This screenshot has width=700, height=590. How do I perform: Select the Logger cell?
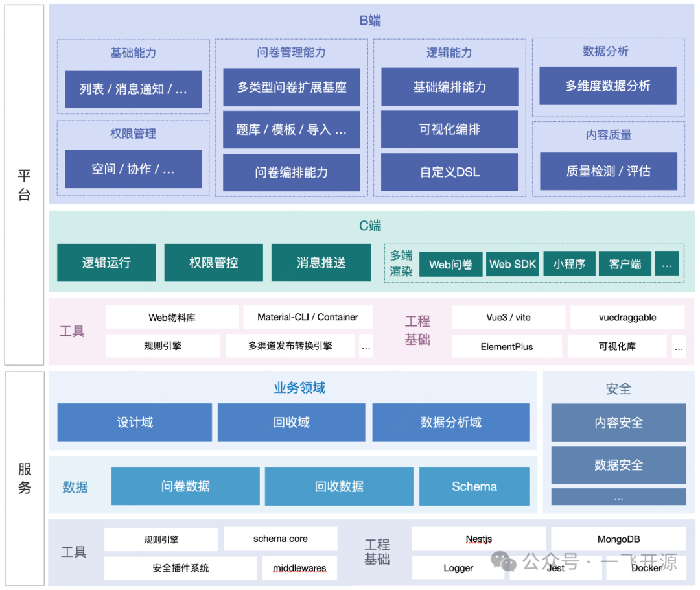click(x=458, y=568)
